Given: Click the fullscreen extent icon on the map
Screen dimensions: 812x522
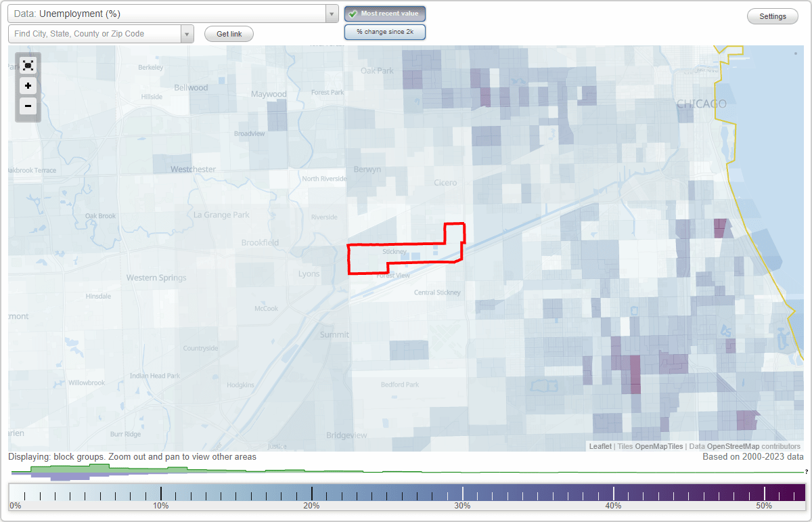Looking at the screenshot, I should pos(28,65).
